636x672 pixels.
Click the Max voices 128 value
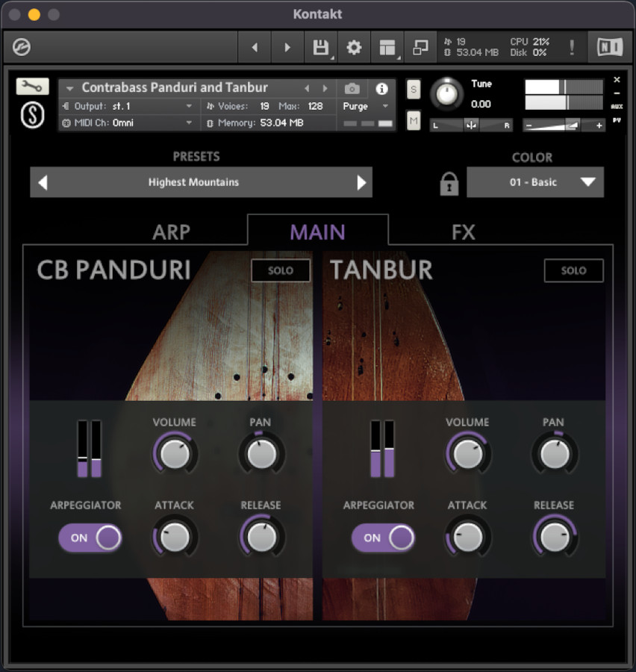[315, 106]
